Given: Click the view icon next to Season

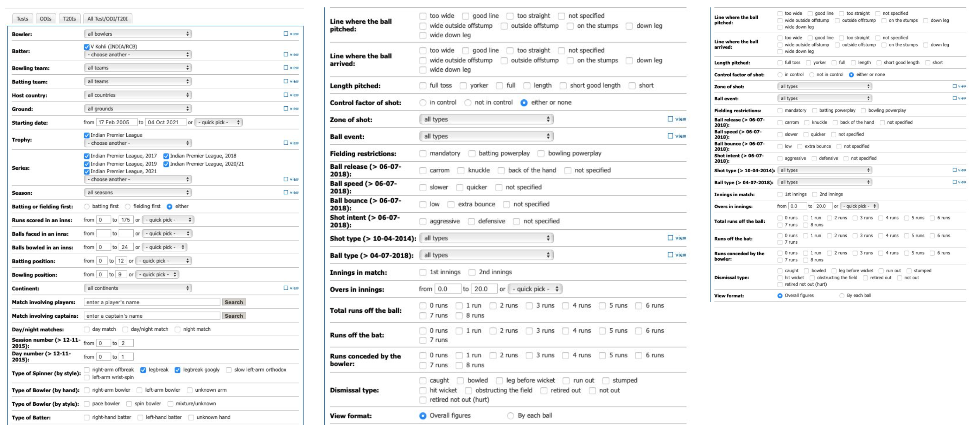Looking at the screenshot, I should tap(291, 192).
